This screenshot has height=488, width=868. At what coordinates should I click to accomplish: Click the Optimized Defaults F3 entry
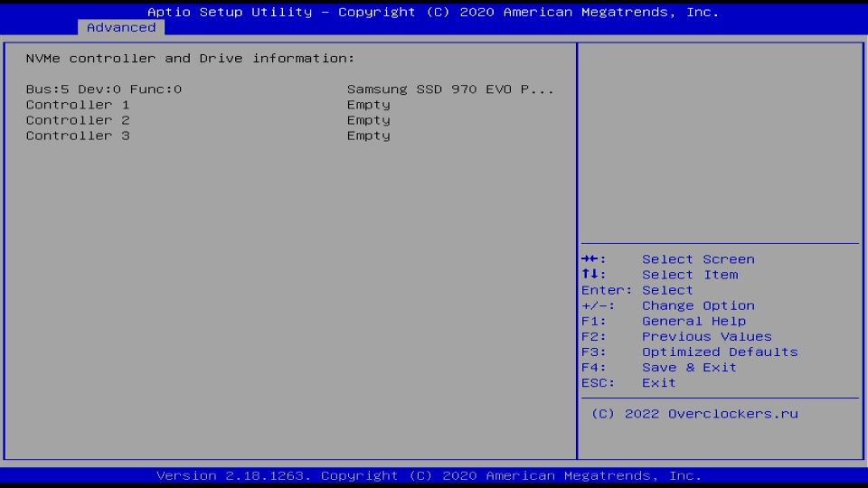tap(690, 352)
